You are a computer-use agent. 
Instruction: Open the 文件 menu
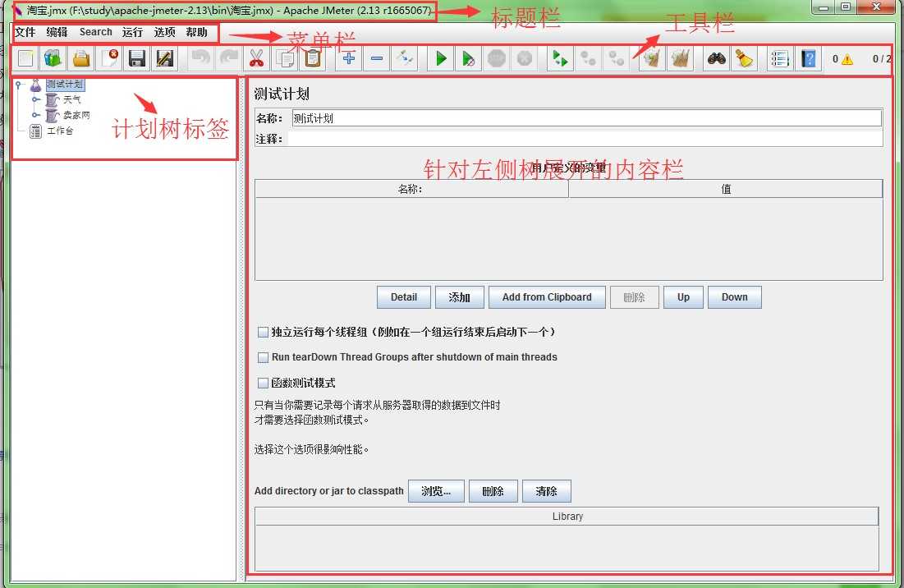pos(25,32)
